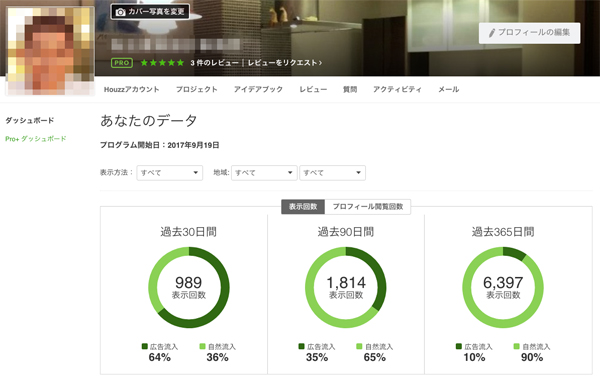This screenshot has height=380, width=600.
Task: Click プログラム開始日：2017年9月19日 text
Action: point(160,145)
